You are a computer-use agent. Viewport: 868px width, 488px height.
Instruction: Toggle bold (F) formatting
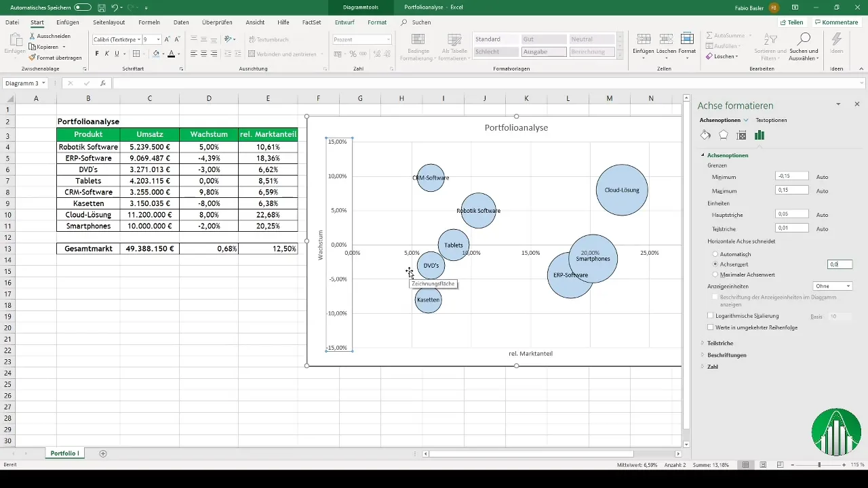click(97, 54)
